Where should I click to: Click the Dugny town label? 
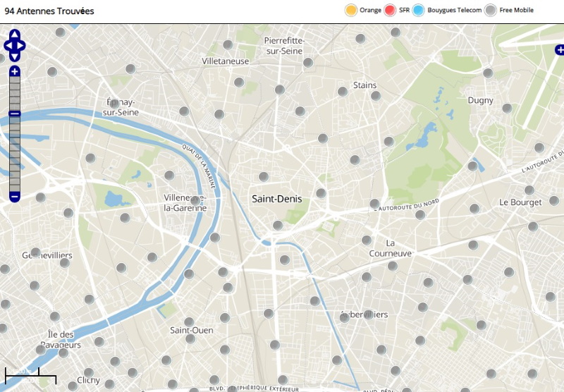480,100
